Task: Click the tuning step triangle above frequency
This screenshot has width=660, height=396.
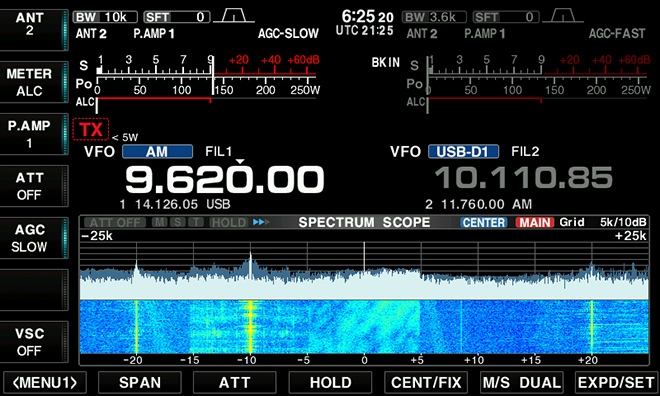Action: 240,162
